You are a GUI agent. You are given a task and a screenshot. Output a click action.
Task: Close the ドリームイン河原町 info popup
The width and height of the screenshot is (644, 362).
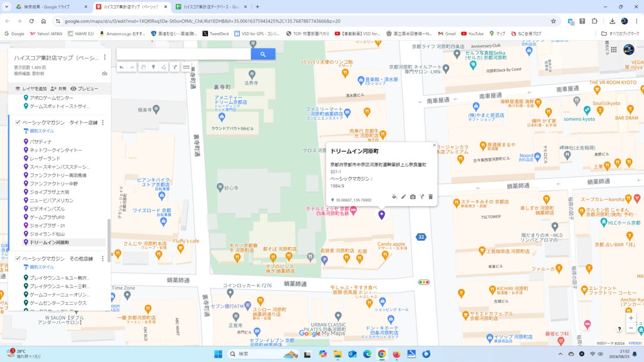[434, 145]
